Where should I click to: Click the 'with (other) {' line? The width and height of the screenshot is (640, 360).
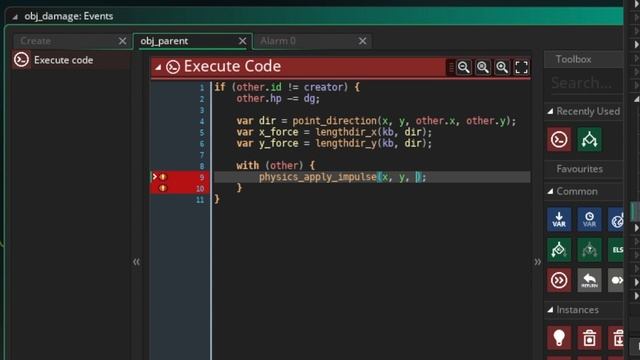point(276,165)
